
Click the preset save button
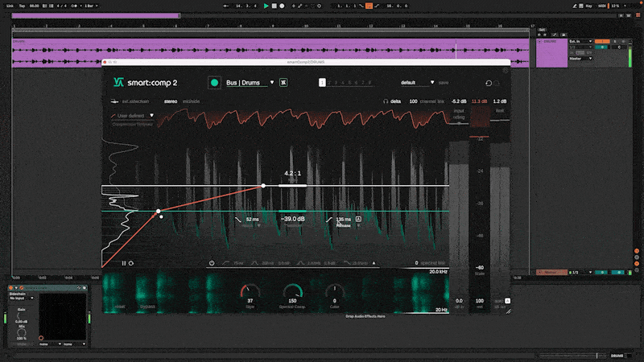pyautogui.click(x=444, y=83)
